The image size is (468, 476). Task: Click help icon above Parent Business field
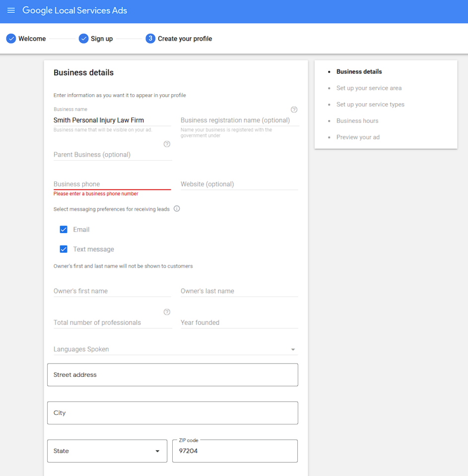point(167,144)
